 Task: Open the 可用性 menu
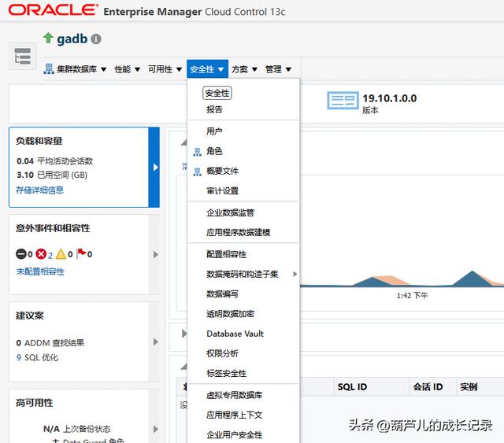click(x=165, y=69)
